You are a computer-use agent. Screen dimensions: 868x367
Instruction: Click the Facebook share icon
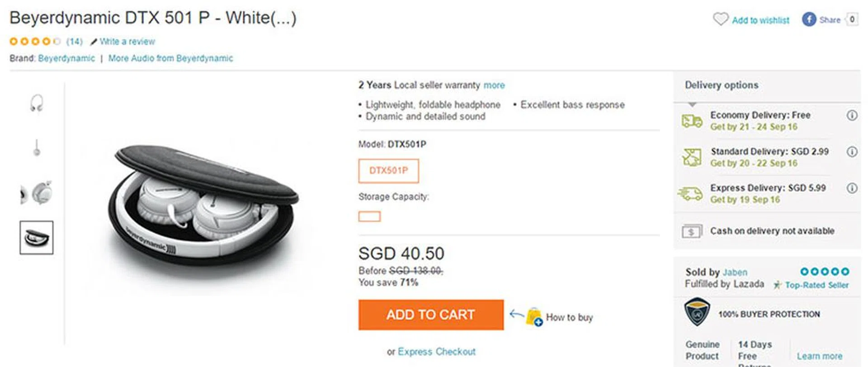click(809, 19)
